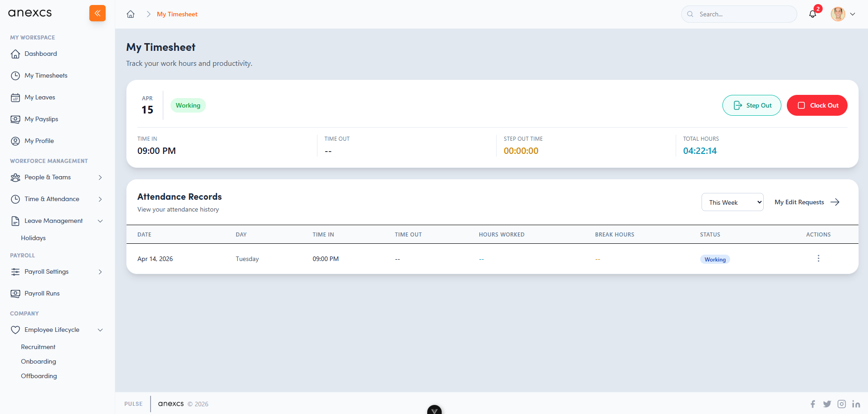Click the Apr 14, 2026 date cell
The width and height of the screenshot is (868, 414).
(155, 259)
